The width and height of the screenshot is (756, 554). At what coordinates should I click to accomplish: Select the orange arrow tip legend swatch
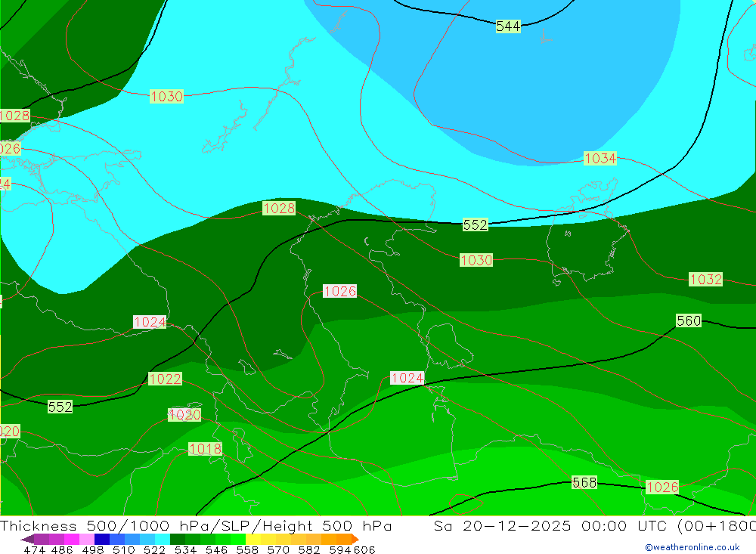click(355, 539)
